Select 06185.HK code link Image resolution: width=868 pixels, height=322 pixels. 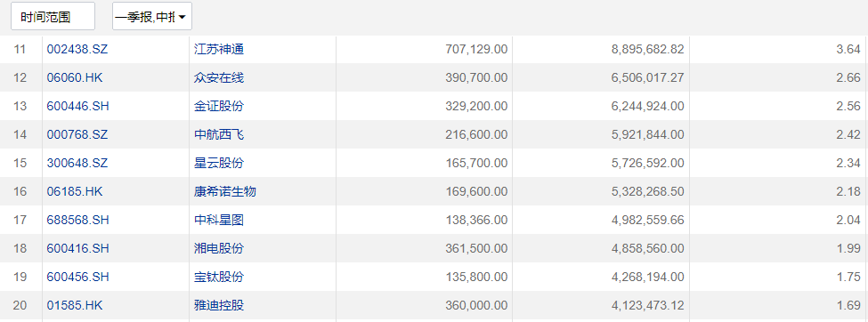pyautogui.click(x=75, y=192)
